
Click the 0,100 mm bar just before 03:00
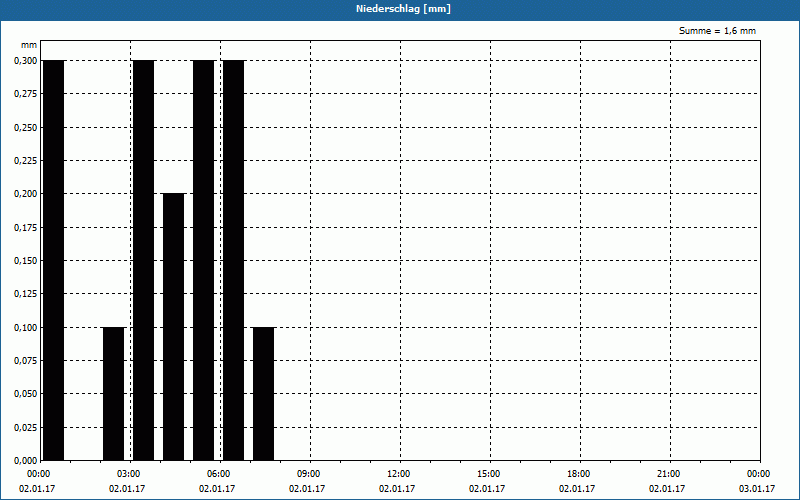[113, 393]
